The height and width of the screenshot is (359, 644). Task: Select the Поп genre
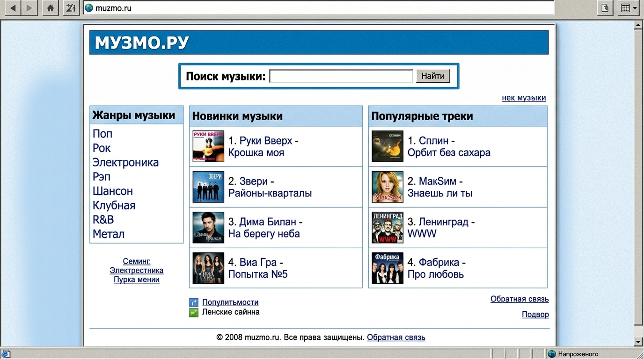(102, 134)
